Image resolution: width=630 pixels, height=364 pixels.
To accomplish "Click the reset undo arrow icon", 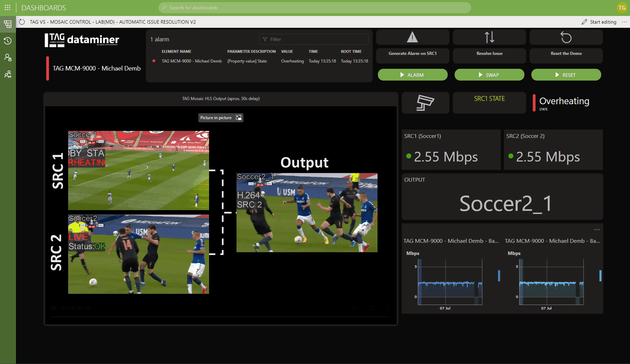I will (566, 37).
